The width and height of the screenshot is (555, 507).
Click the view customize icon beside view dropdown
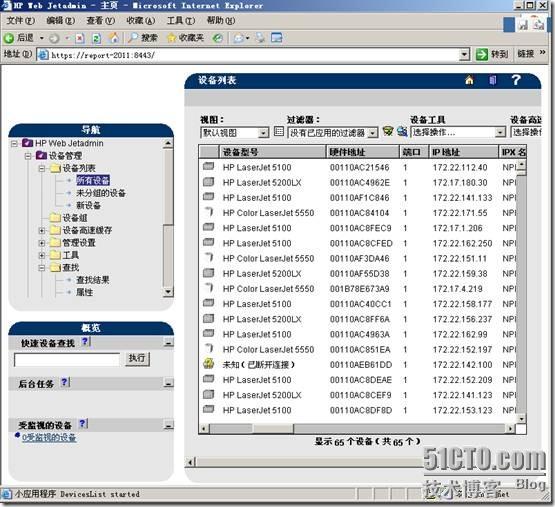279,132
